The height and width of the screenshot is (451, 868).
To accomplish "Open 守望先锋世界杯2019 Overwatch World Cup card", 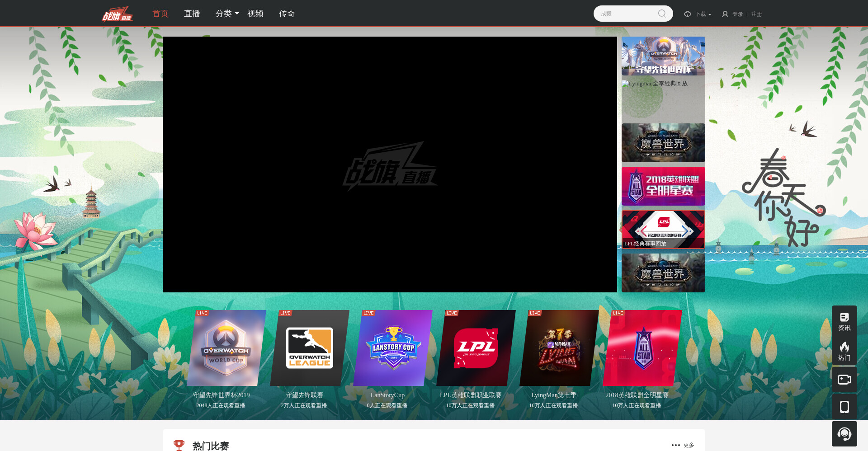I will coord(226,348).
